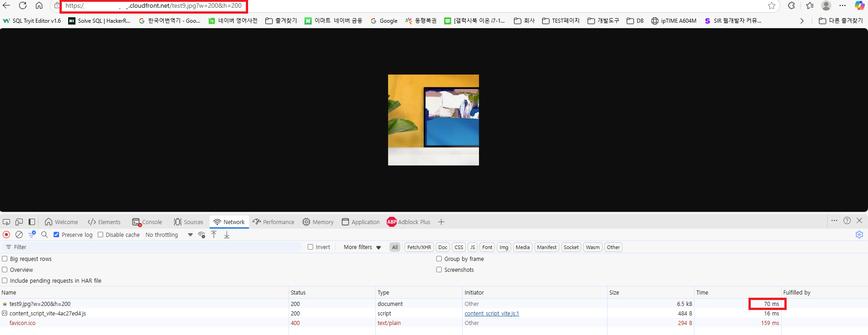Close the DevTools panel

(859, 220)
